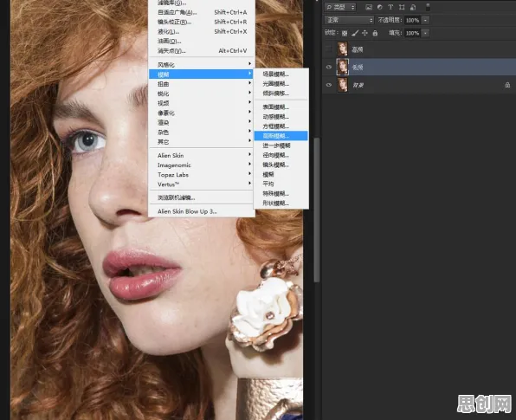The height and width of the screenshot is (420, 516).
Task: Show the hidden 高频 top layer
Action: pyautogui.click(x=329, y=49)
